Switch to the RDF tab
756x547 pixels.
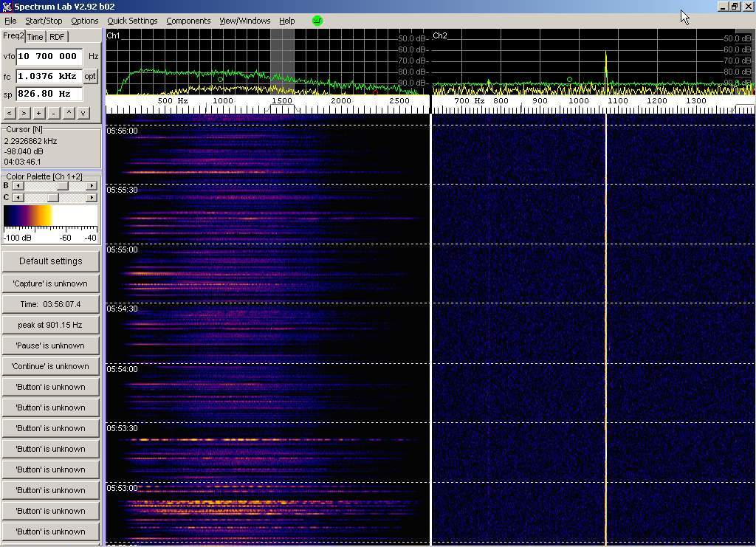point(57,37)
